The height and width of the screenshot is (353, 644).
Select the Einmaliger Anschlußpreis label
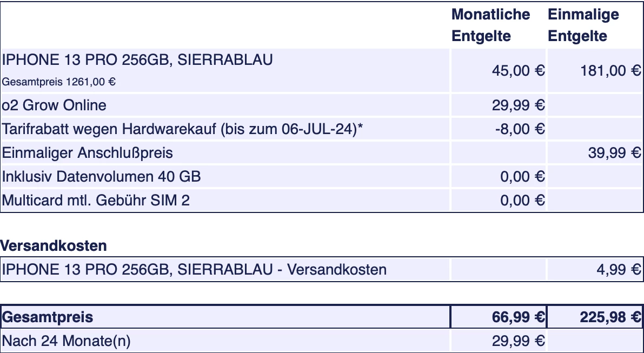88,153
